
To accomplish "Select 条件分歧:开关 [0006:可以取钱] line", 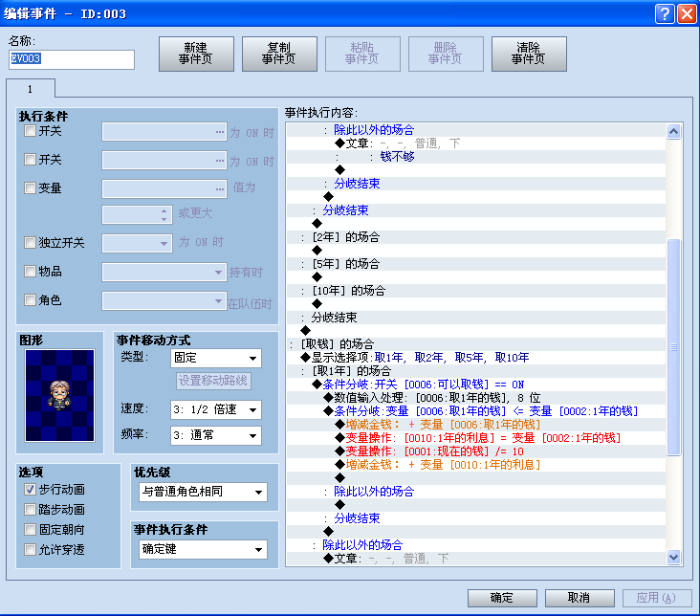I will (x=476, y=385).
